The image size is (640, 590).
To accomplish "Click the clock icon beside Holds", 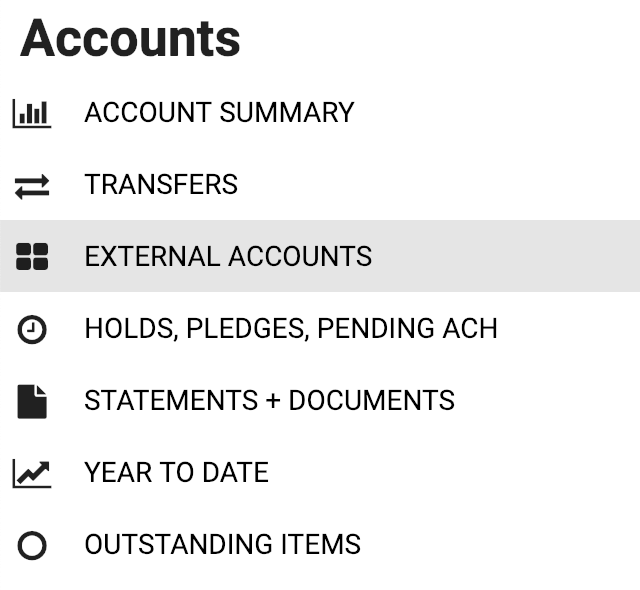I will 32,329.
